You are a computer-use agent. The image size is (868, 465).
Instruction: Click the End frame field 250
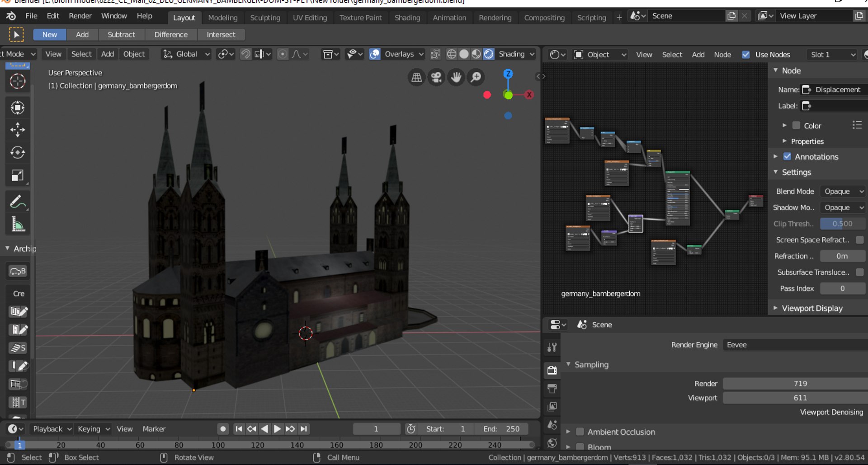[x=501, y=429]
